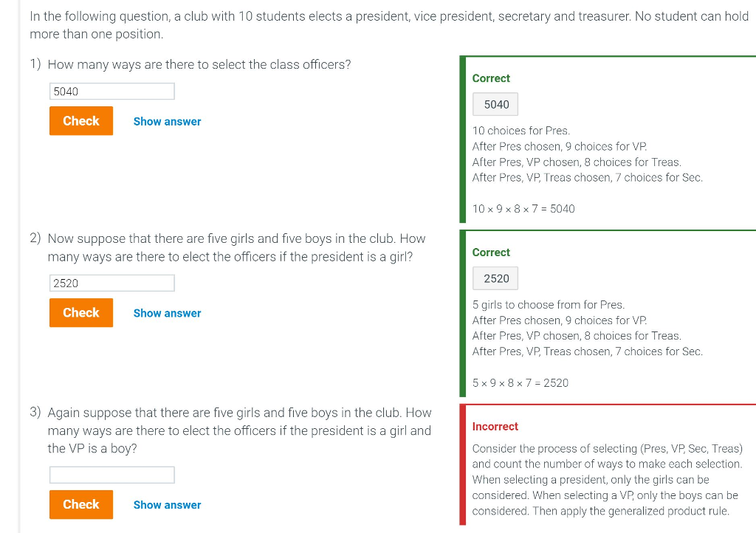756x533 pixels.
Task: Click the Correct label for question 2
Action: [490, 252]
